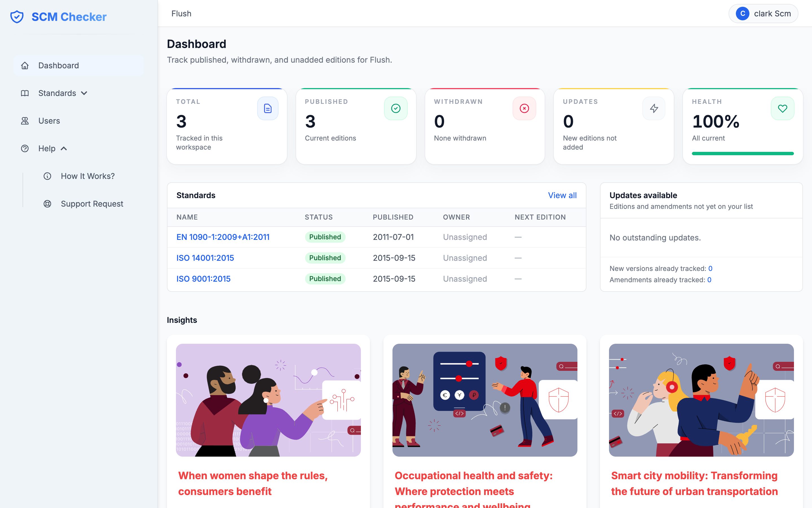Click the View all standards link
Image resolution: width=812 pixels, height=508 pixels.
[562, 195]
